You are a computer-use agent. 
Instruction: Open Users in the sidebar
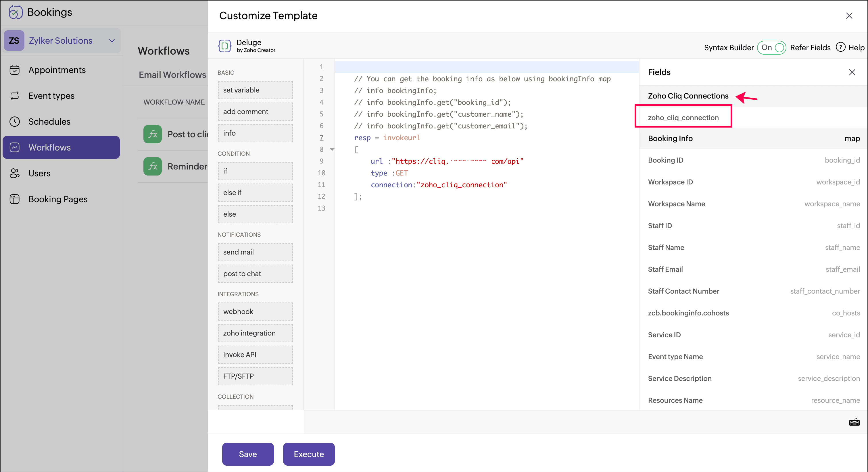click(x=61, y=173)
